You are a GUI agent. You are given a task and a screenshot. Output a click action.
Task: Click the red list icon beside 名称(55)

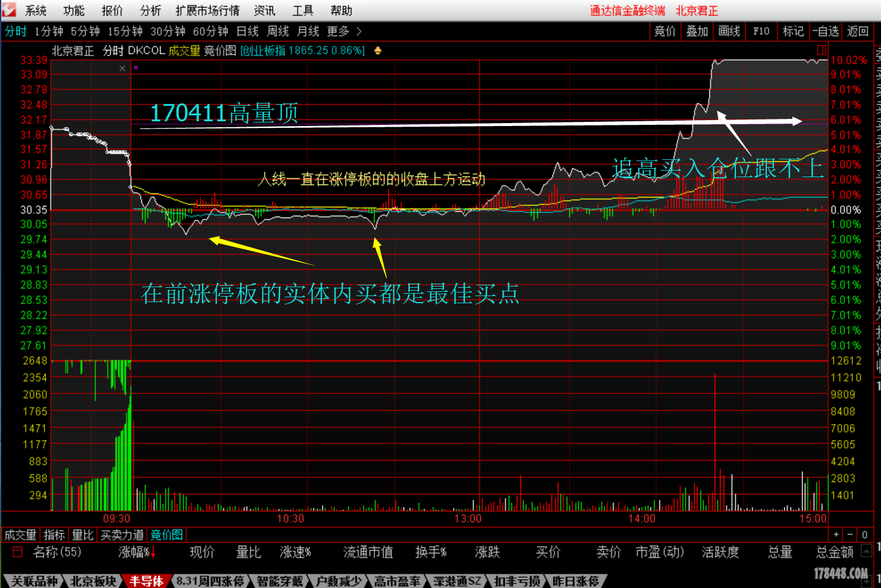tap(18, 552)
